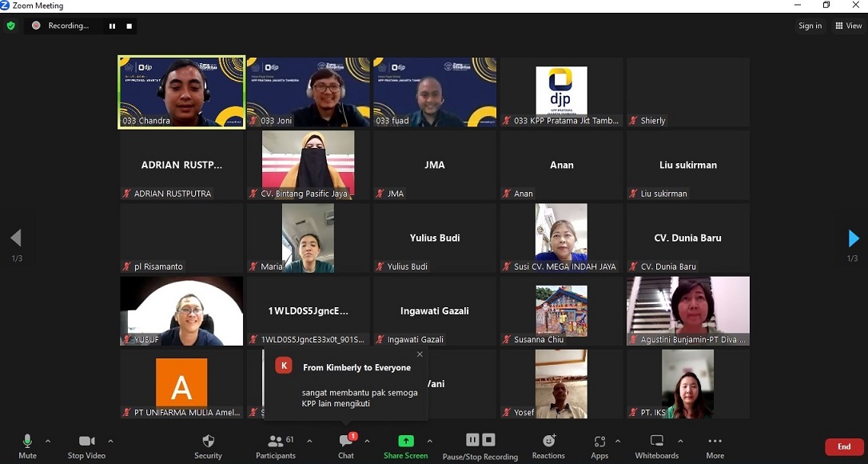Open the More options menu

715,446
